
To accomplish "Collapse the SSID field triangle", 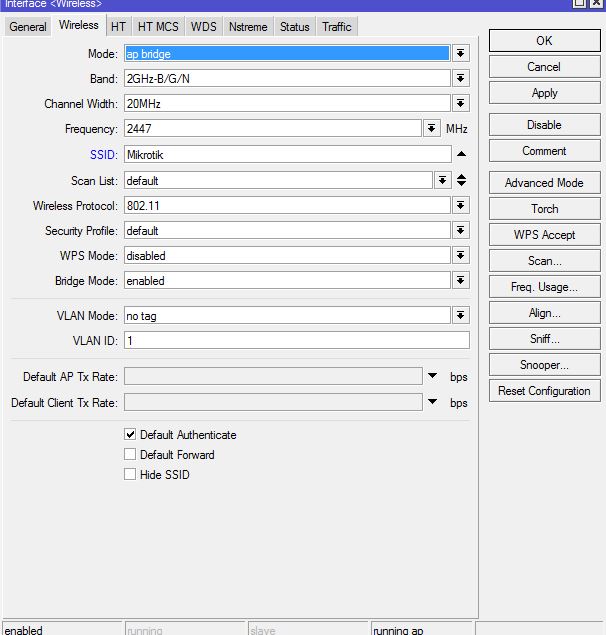I will click(461, 154).
